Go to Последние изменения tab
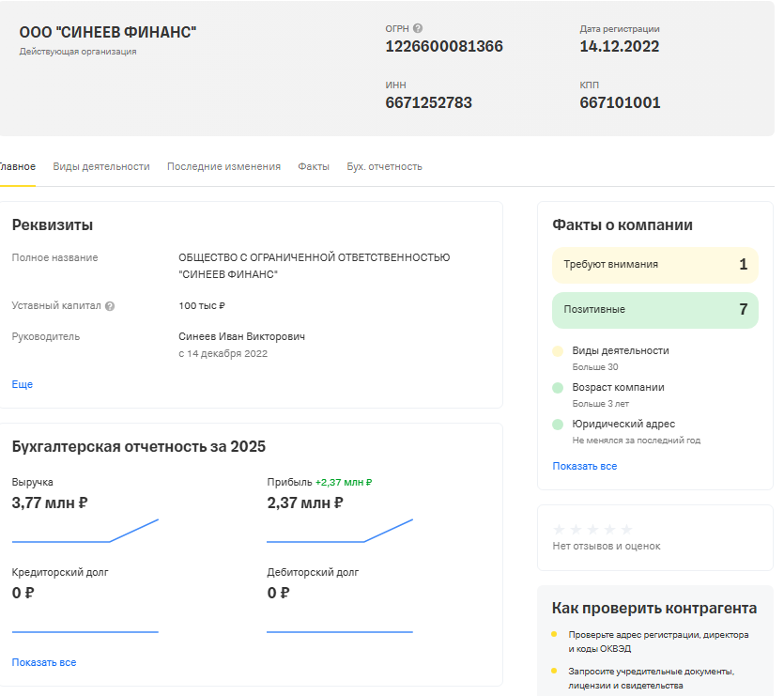This screenshot has height=696, width=784. click(x=222, y=165)
